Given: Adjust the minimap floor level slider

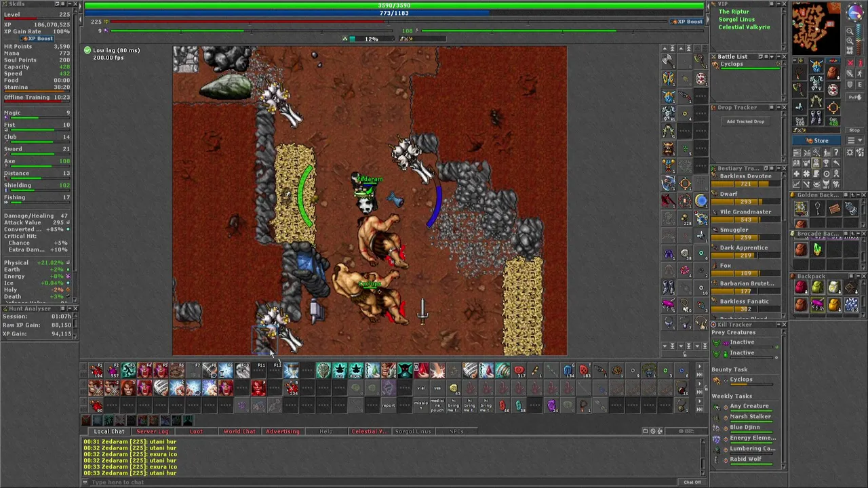Looking at the screenshot, I should point(859,39).
